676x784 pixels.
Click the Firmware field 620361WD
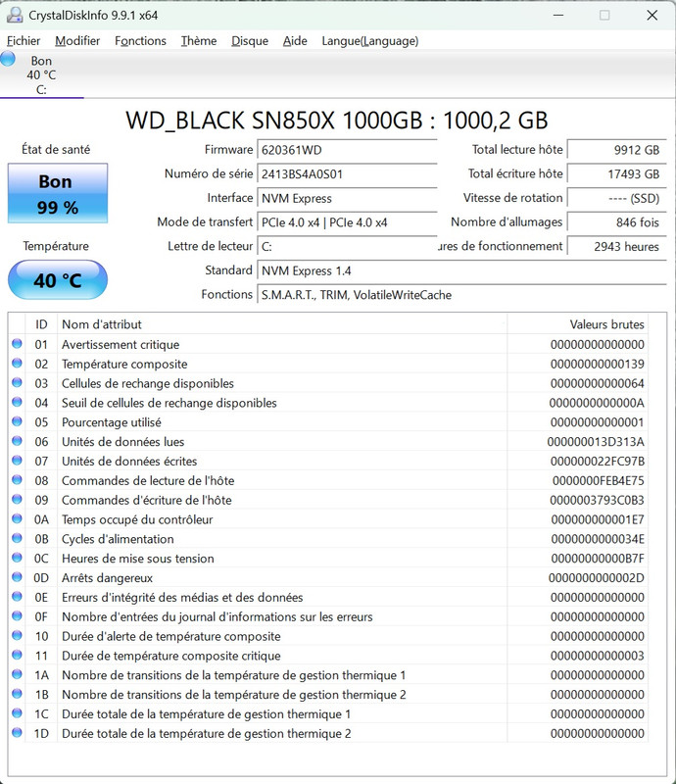point(347,150)
